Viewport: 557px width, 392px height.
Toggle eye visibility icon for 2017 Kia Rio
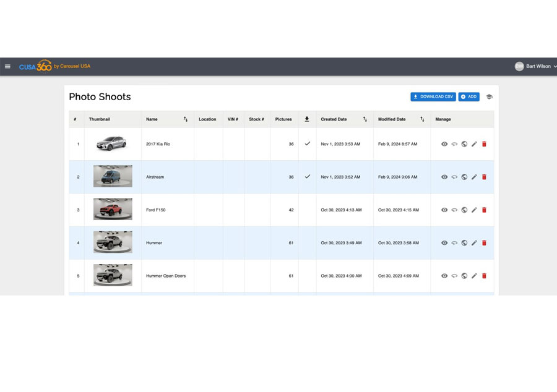tap(444, 144)
